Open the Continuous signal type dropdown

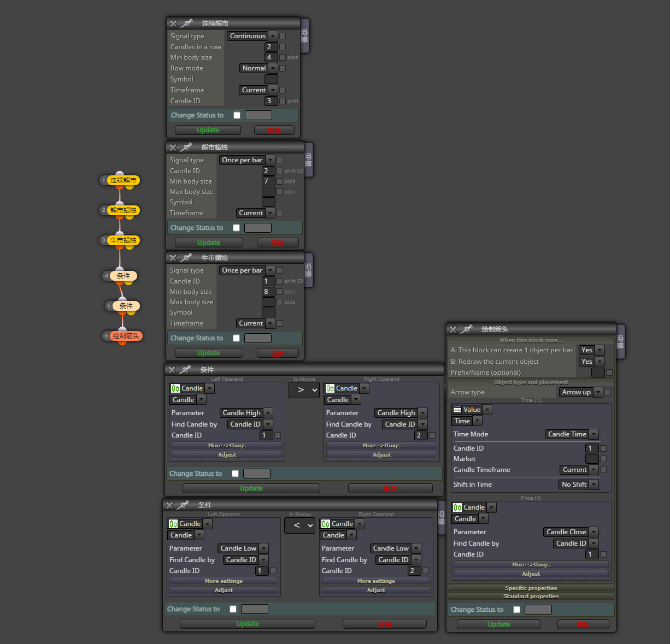click(x=252, y=36)
